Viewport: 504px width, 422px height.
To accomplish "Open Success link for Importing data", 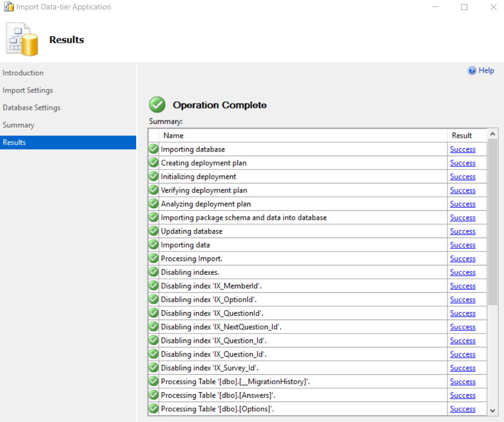I will [x=462, y=245].
